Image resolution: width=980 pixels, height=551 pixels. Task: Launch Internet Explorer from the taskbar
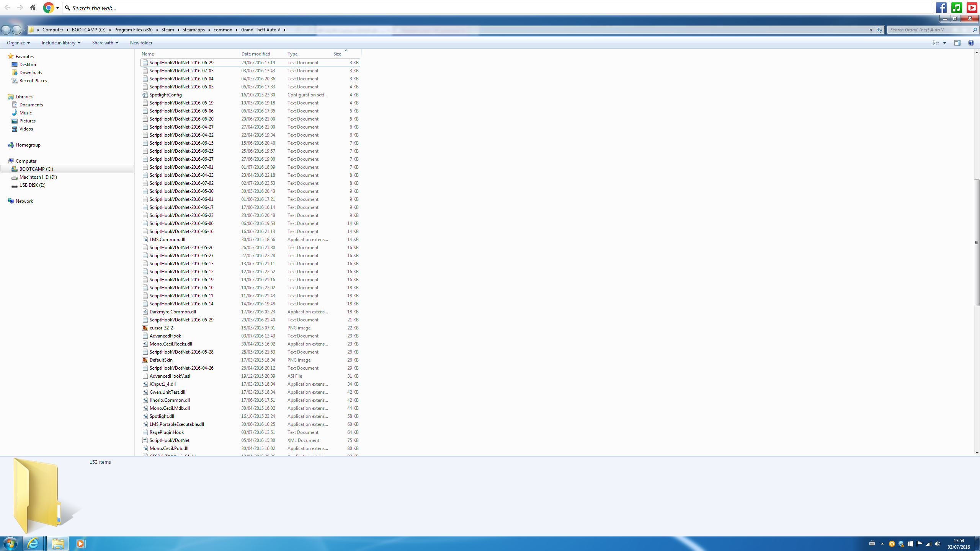click(33, 543)
